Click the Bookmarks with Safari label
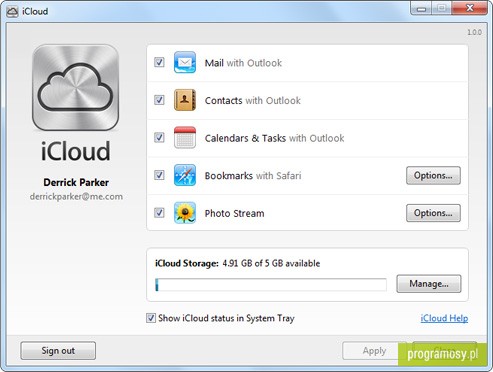Image resolution: width=493 pixels, height=372 pixels. (x=253, y=176)
